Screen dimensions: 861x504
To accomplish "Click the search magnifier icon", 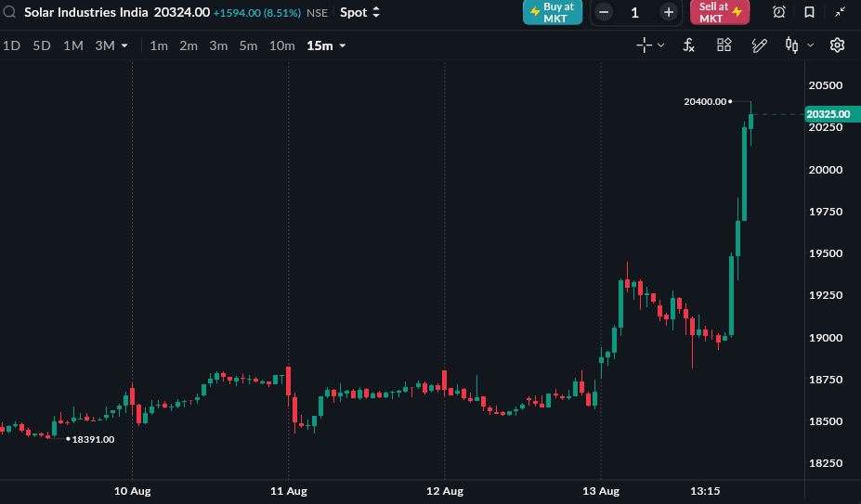I will 9,11.
